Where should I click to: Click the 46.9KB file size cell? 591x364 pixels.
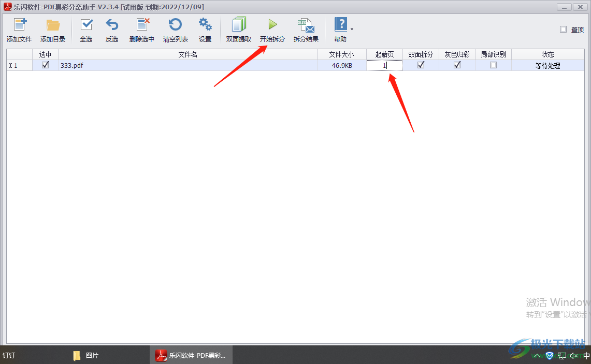pos(341,66)
